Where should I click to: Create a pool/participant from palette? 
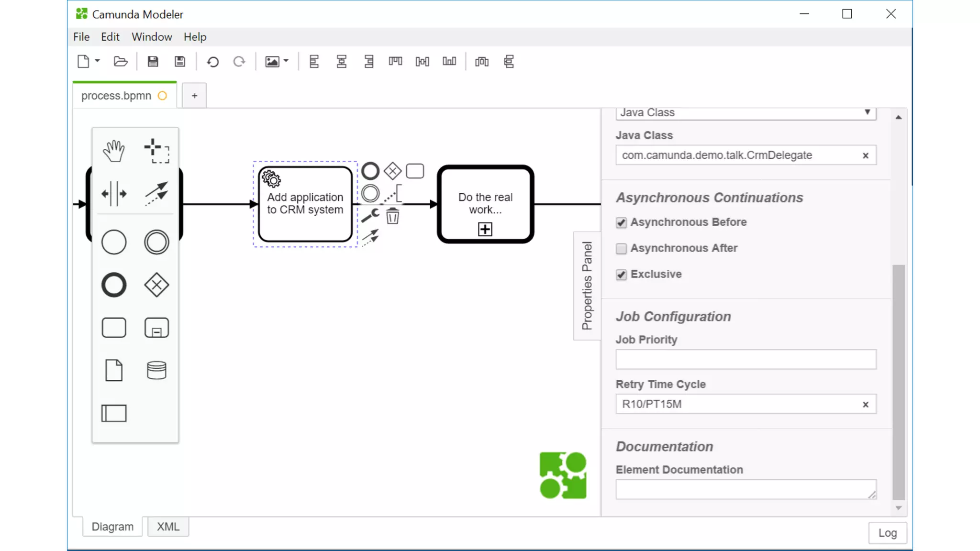(114, 413)
